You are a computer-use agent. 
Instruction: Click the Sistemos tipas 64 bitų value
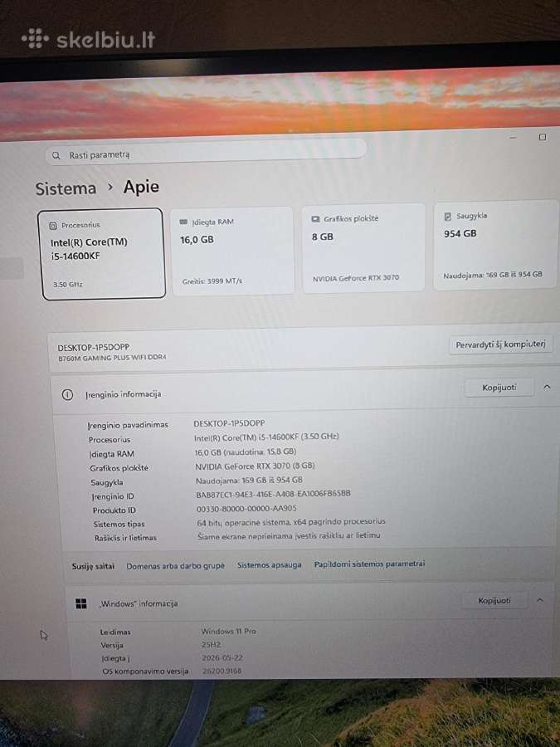click(291, 522)
